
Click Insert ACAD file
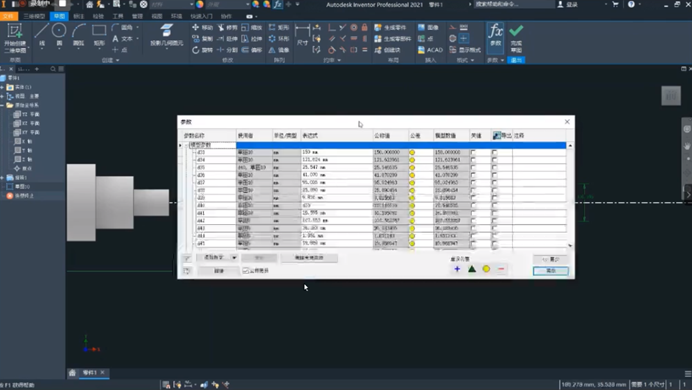tap(430, 50)
